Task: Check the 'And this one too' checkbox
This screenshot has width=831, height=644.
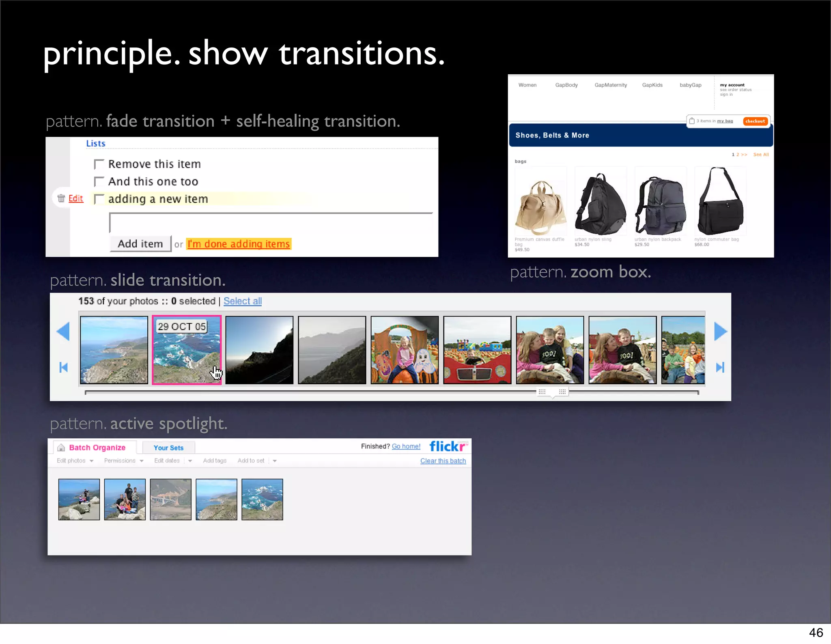Action: (99, 181)
